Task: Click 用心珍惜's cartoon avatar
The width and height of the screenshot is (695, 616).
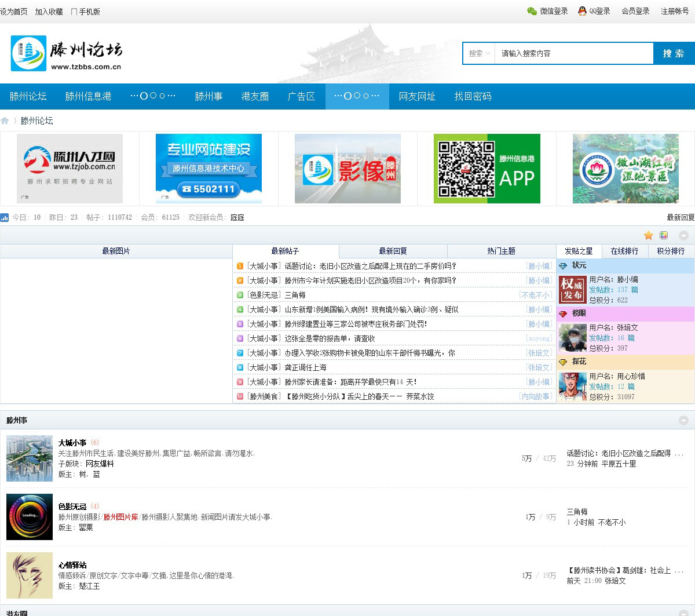Action: 573,387
